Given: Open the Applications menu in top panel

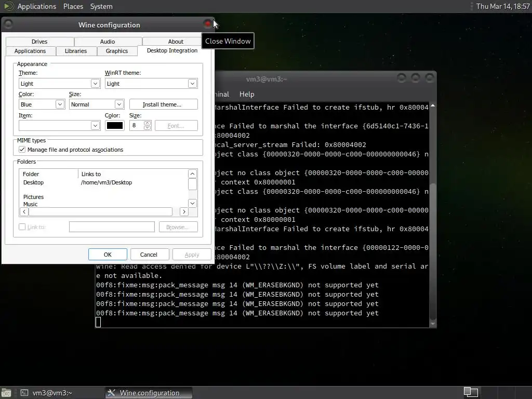Looking at the screenshot, I should (37, 6).
